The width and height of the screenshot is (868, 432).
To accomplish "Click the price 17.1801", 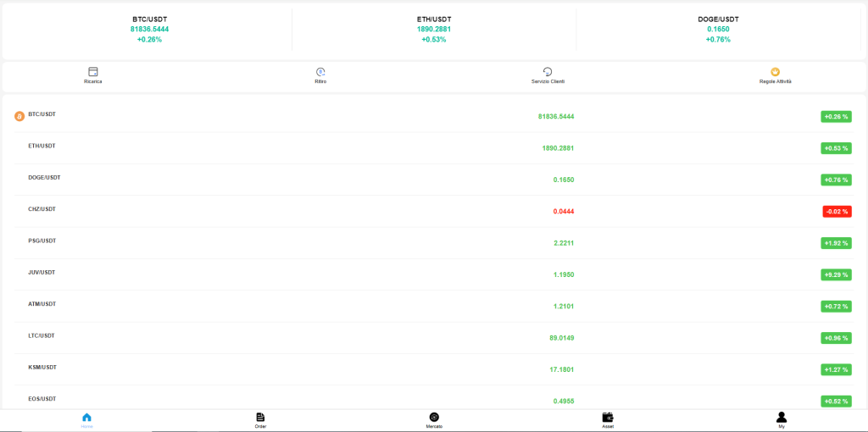I will pos(562,369).
